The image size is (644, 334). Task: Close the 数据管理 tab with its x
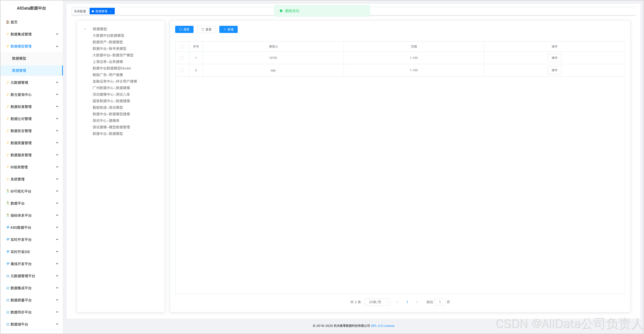(110, 11)
